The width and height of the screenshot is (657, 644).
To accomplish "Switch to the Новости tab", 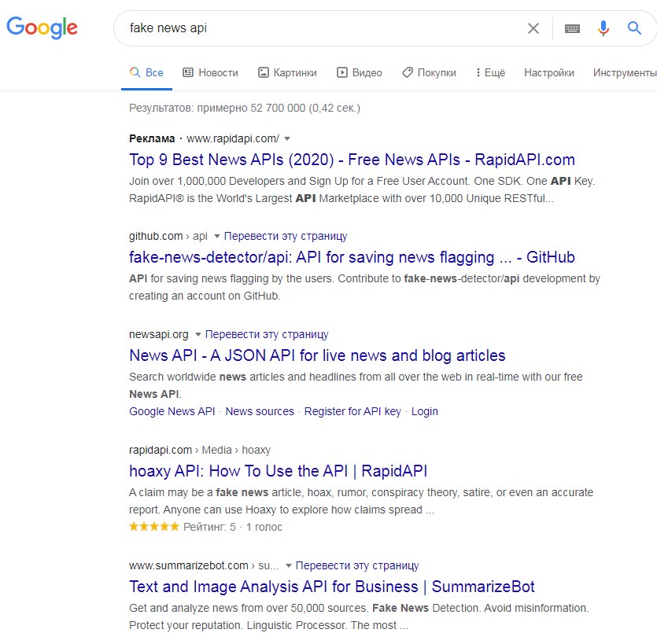I will tap(210, 72).
